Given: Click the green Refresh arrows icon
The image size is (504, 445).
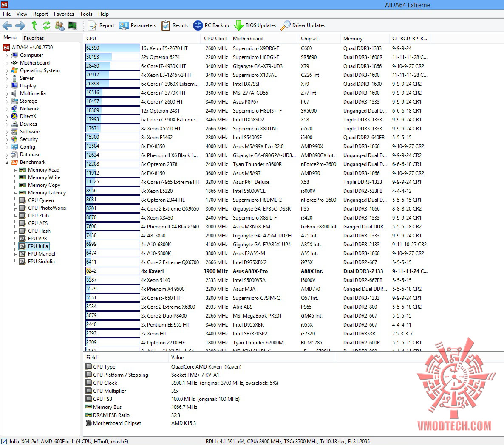Looking at the screenshot, I should pos(47,25).
